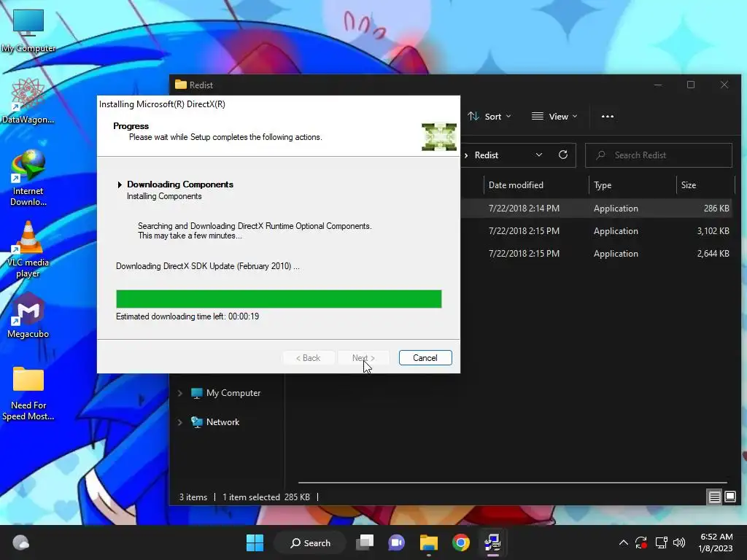
Task: Select My Computer in navigation tree
Action: pyautogui.click(x=226, y=393)
